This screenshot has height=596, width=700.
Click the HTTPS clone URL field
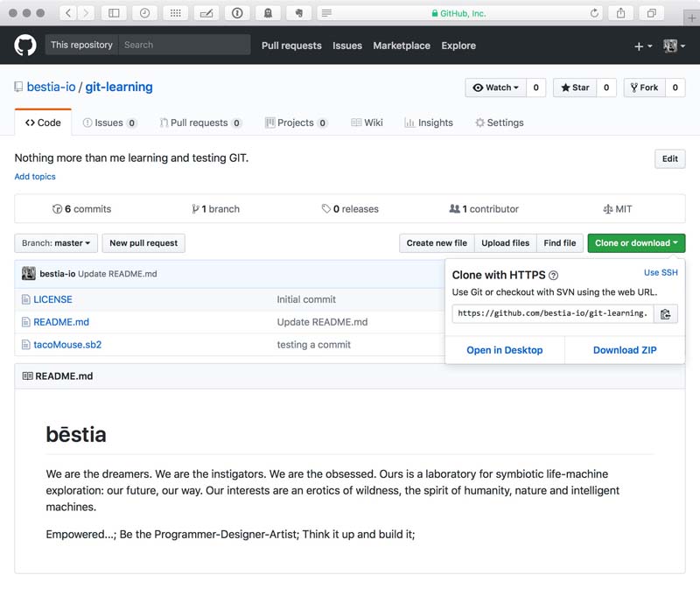click(x=553, y=313)
